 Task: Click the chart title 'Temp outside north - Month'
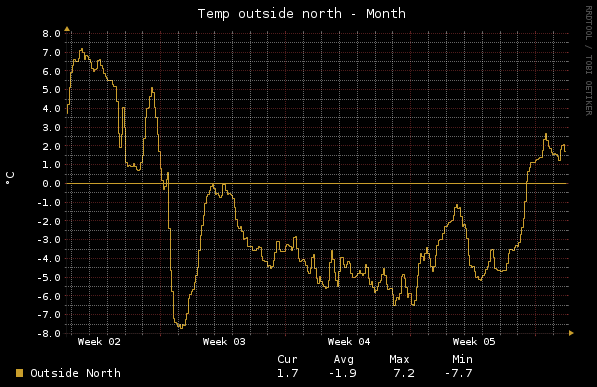coord(302,14)
